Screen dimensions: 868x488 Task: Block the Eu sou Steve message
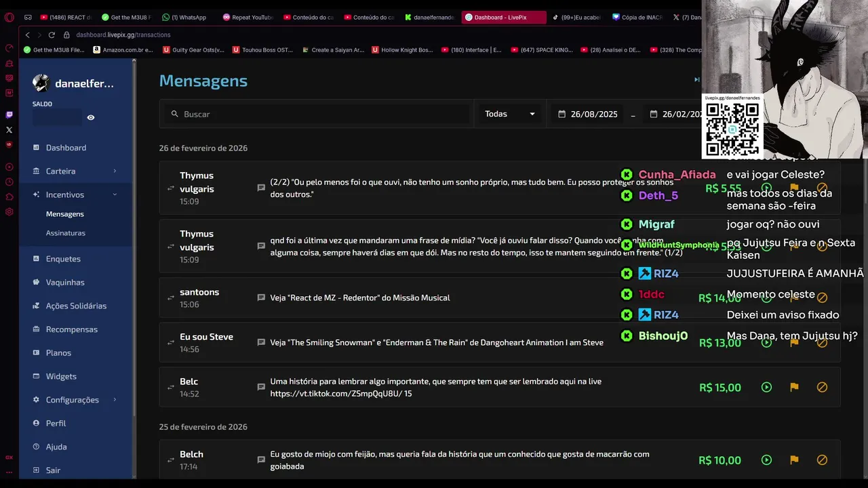[x=822, y=343]
